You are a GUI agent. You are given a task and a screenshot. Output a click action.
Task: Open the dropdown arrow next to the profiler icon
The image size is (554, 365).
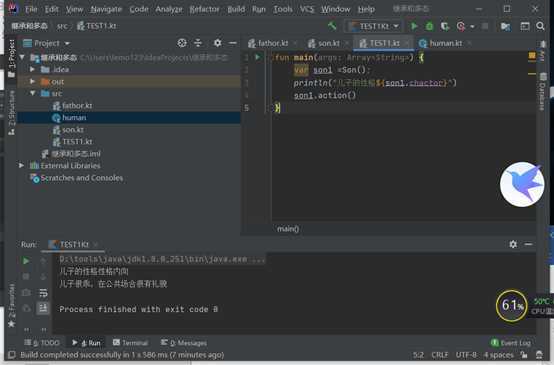(x=472, y=27)
